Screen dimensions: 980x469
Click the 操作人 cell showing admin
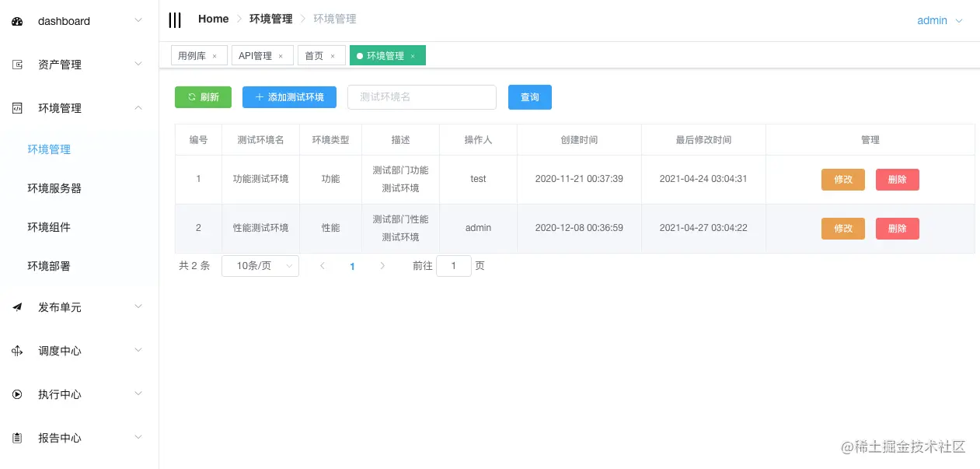[x=478, y=228]
